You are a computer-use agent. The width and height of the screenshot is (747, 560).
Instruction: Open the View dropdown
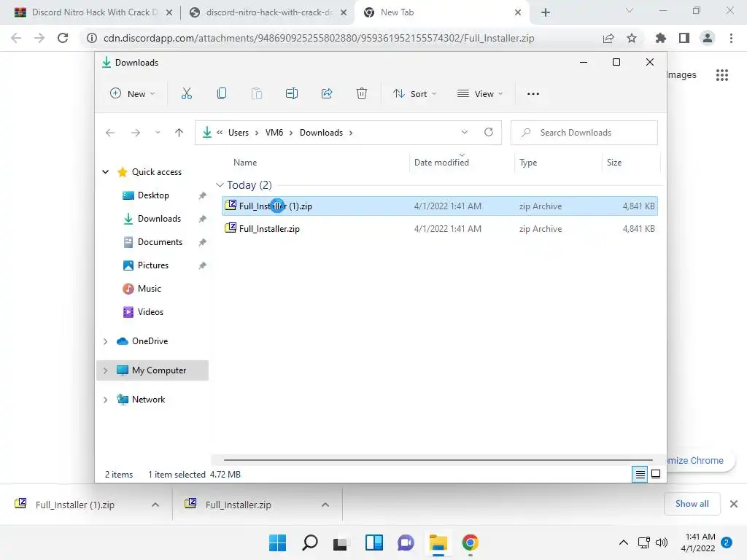coord(480,94)
